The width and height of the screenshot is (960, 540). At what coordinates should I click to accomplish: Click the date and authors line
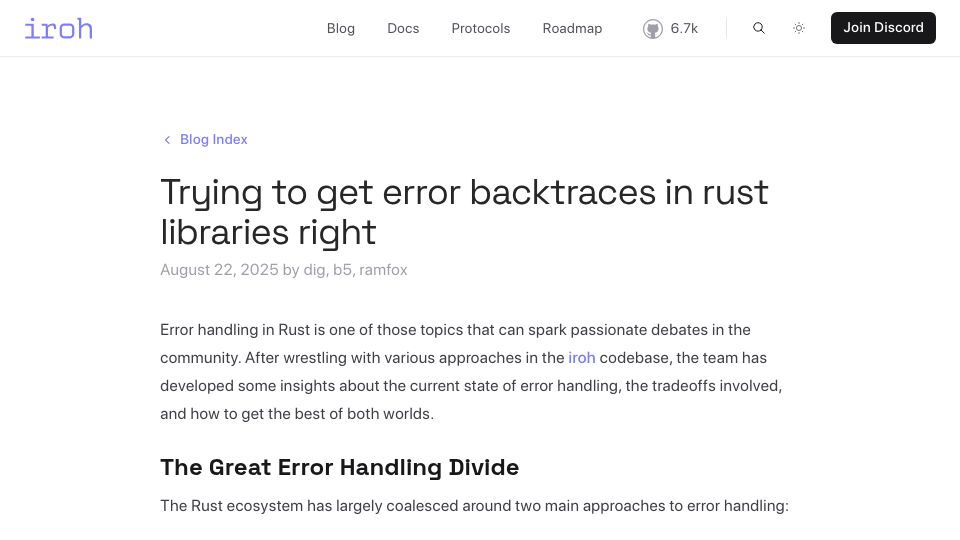(283, 270)
